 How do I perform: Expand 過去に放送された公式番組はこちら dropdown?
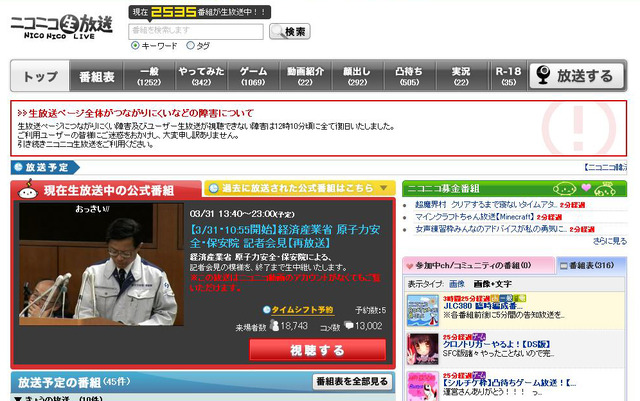[x=302, y=188]
